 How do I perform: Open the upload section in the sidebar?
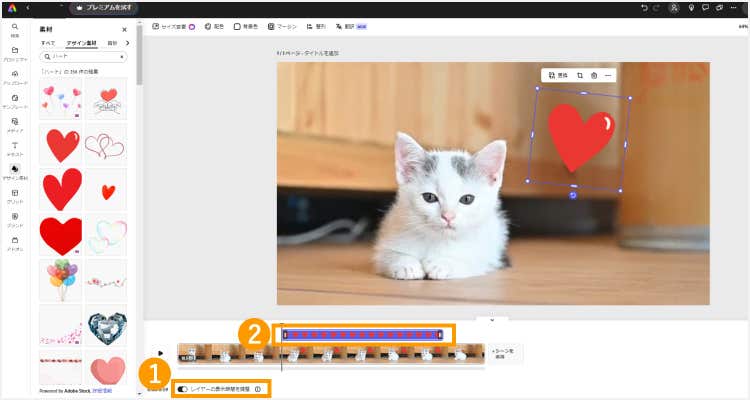15,78
